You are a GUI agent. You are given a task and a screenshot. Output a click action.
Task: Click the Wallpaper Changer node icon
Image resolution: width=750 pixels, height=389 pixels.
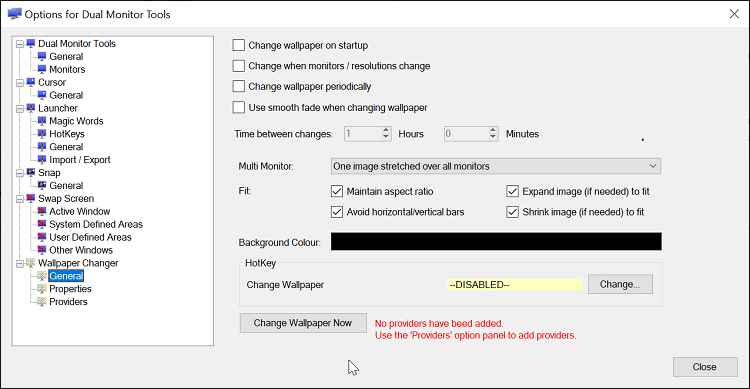pos(31,263)
